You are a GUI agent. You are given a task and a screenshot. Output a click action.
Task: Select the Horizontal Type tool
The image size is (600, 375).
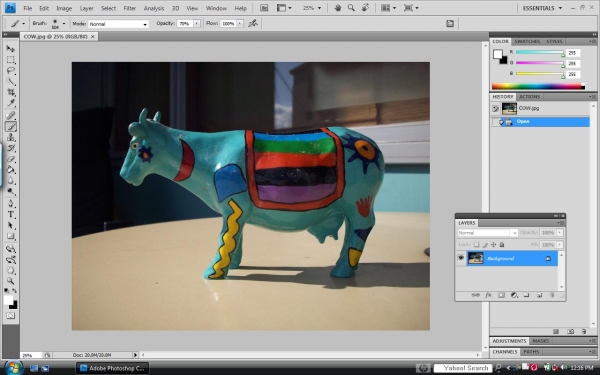[x=11, y=215]
